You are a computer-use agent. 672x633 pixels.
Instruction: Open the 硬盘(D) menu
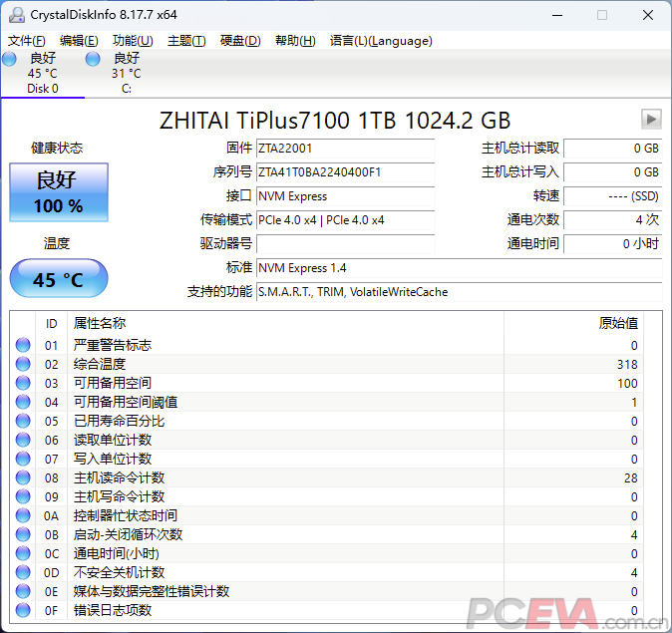[x=240, y=41]
